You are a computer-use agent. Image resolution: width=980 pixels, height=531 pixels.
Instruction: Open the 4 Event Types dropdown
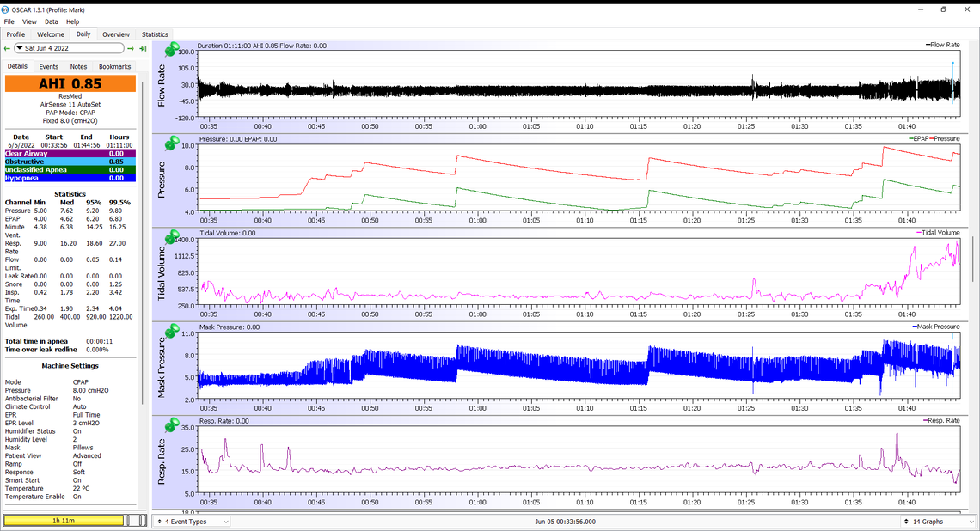(x=192, y=521)
